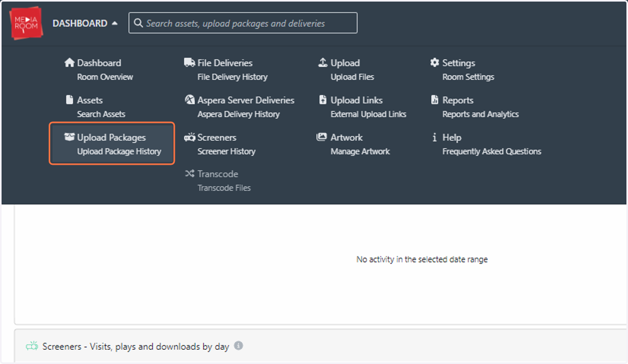This screenshot has height=364, width=628.
Task: Select Frequently Asked Questions subtitle
Action: (x=492, y=152)
